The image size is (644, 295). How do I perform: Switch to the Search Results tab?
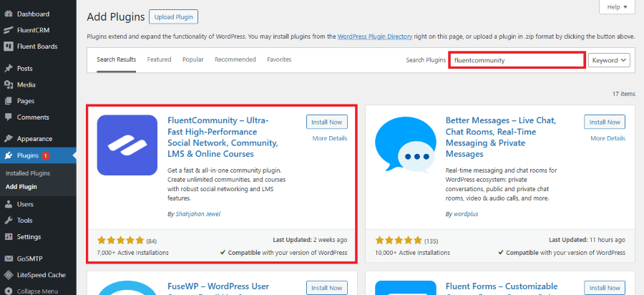tap(116, 59)
